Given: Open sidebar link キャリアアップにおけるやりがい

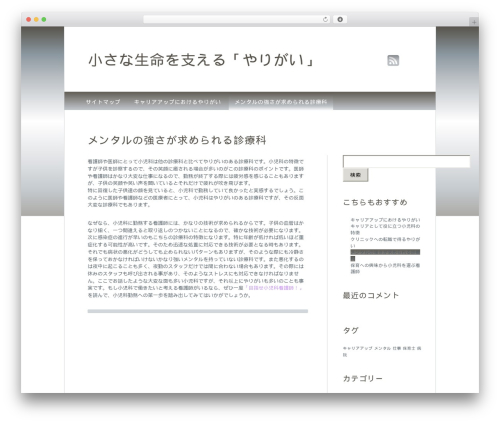Looking at the screenshot, I should (385, 220).
